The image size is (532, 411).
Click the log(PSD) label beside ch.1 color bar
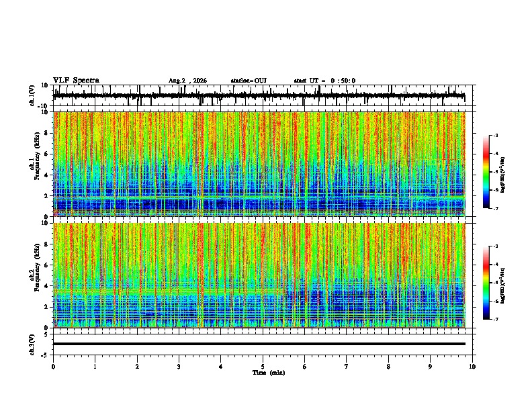click(x=503, y=175)
